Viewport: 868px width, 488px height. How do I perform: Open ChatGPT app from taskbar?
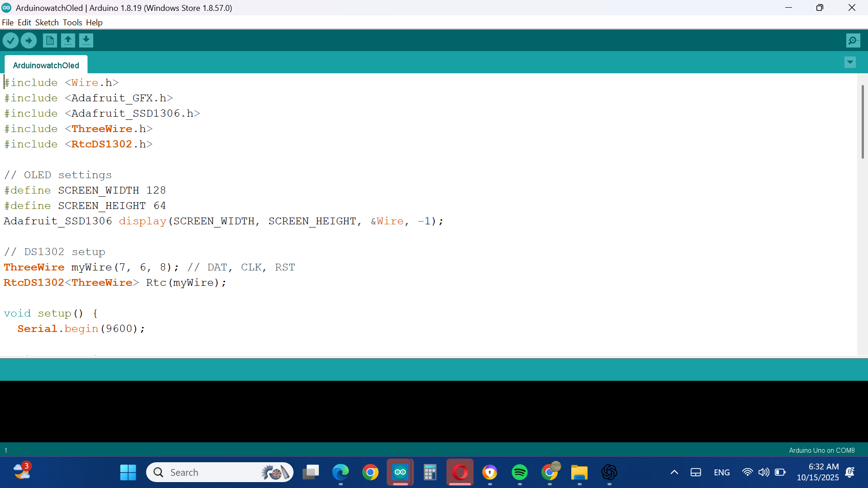[609, 473]
